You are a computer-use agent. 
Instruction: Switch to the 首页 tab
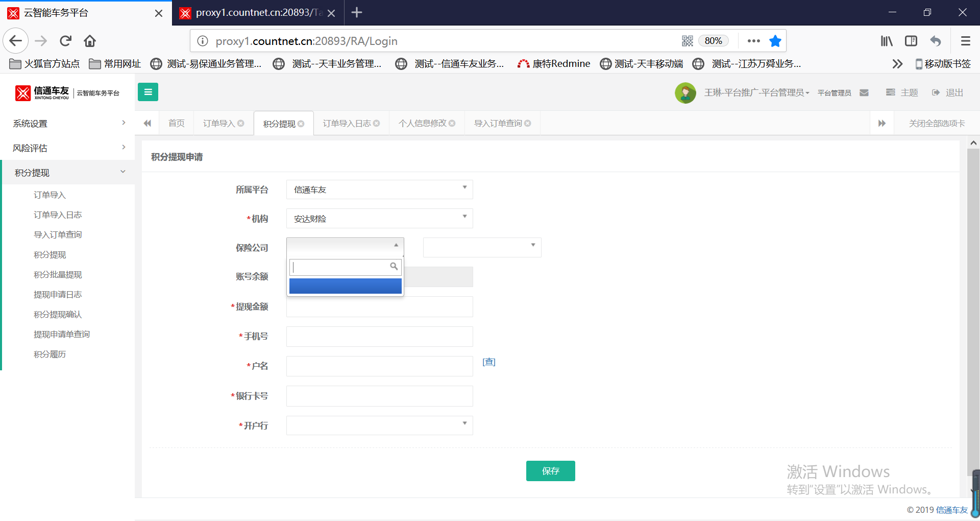tap(177, 123)
